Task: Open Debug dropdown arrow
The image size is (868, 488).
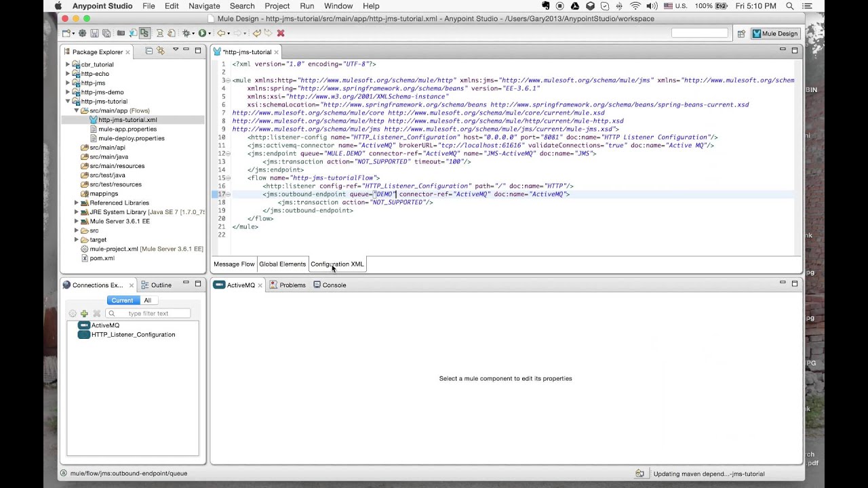Action: point(193,33)
